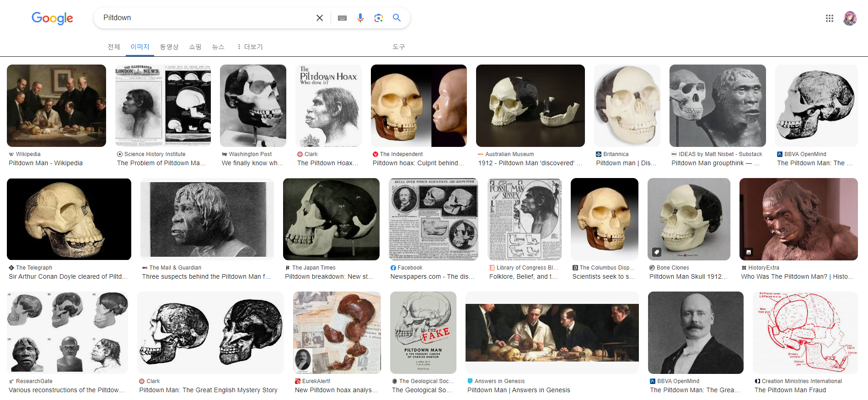
Task: Click the Wikipedia source favicon
Action: click(x=11, y=154)
